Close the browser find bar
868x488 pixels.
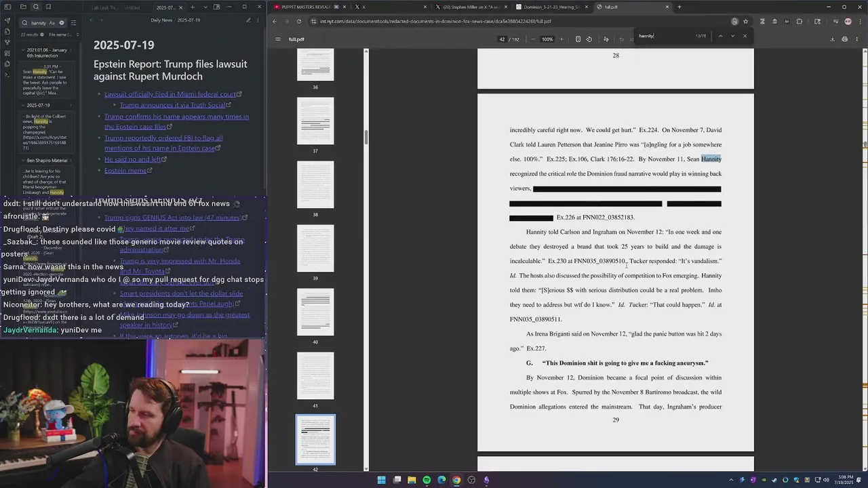click(745, 36)
